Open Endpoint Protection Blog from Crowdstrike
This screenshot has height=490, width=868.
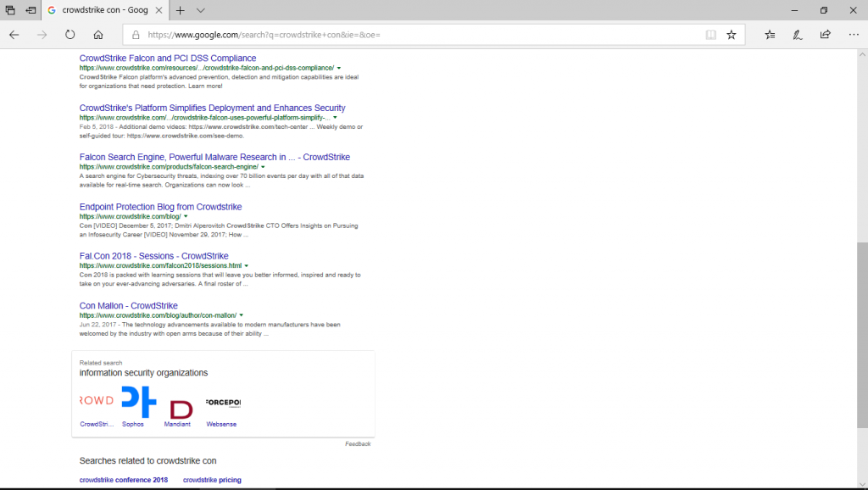(160, 207)
